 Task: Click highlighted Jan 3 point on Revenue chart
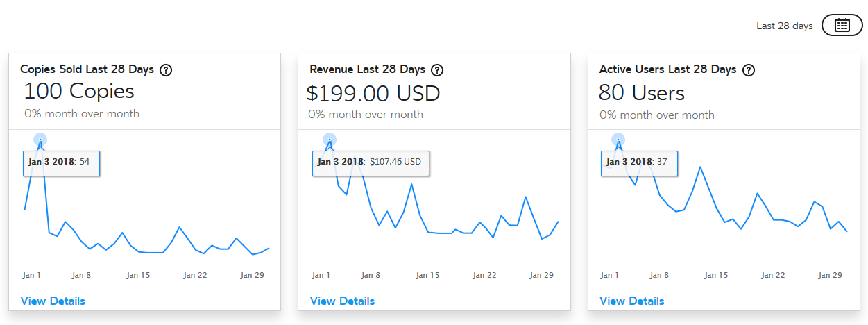point(330,140)
